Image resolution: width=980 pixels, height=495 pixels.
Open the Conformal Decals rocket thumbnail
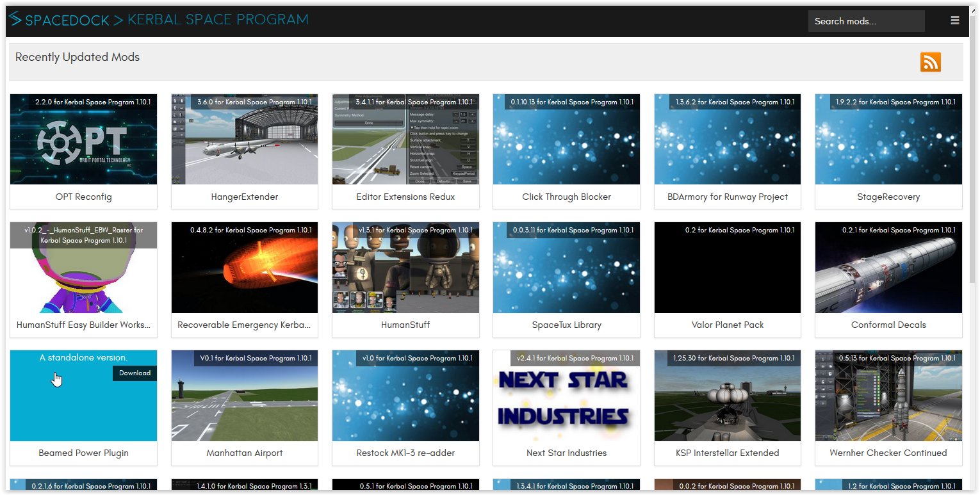pos(888,268)
